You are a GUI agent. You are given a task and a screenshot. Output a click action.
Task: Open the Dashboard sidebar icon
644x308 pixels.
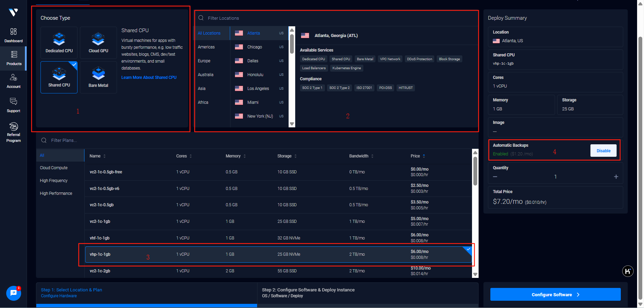(x=13, y=35)
